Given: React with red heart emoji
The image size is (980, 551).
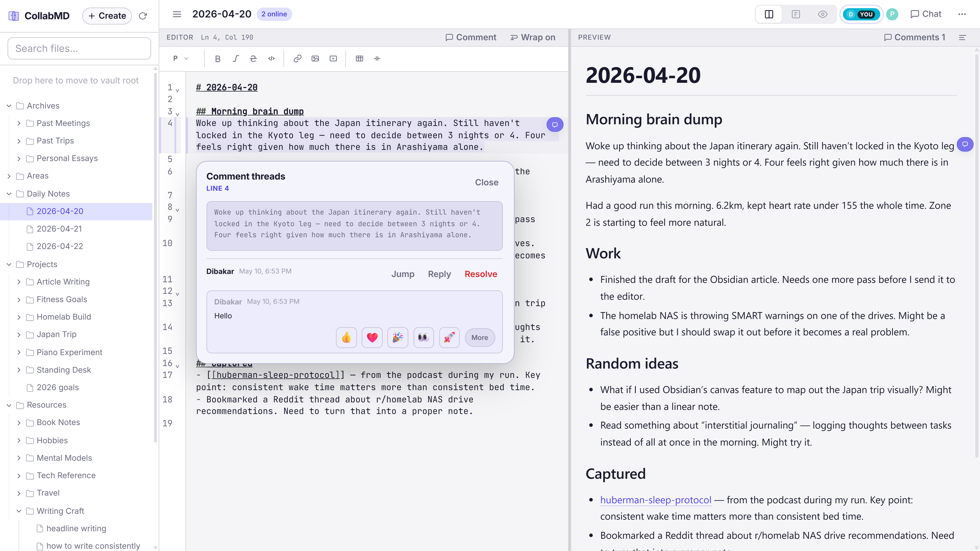Looking at the screenshot, I should (x=372, y=337).
